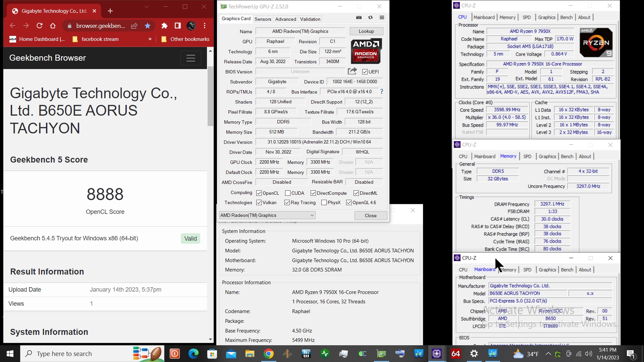Click the GPU-Z refresh icon
The width and height of the screenshot is (644, 362).
coord(370,17)
